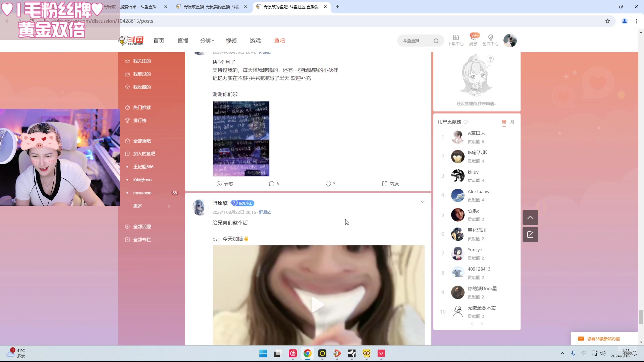This screenshot has height=362, width=644.
Task: Go to next leaderboard page arrow
Action: [x=482, y=324]
